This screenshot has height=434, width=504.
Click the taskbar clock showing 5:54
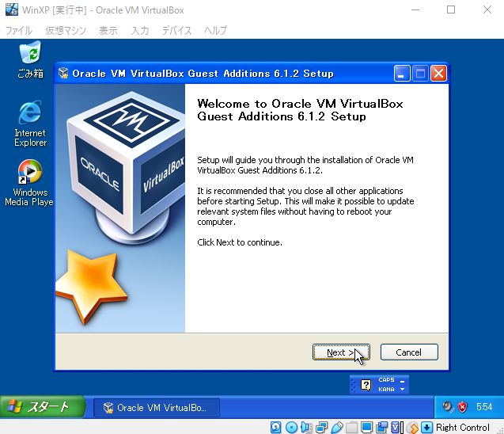484,407
